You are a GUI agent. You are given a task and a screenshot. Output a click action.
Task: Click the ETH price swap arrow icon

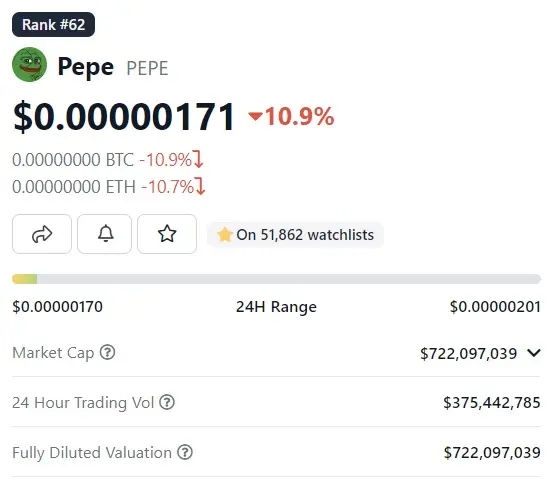point(200,186)
